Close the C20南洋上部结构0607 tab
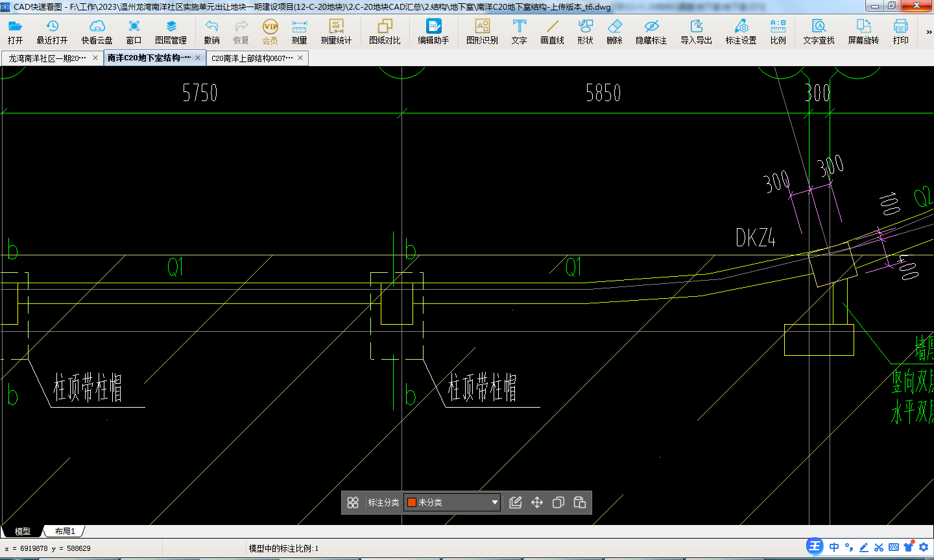Screen dimensions: 934x560 tap(300, 58)
